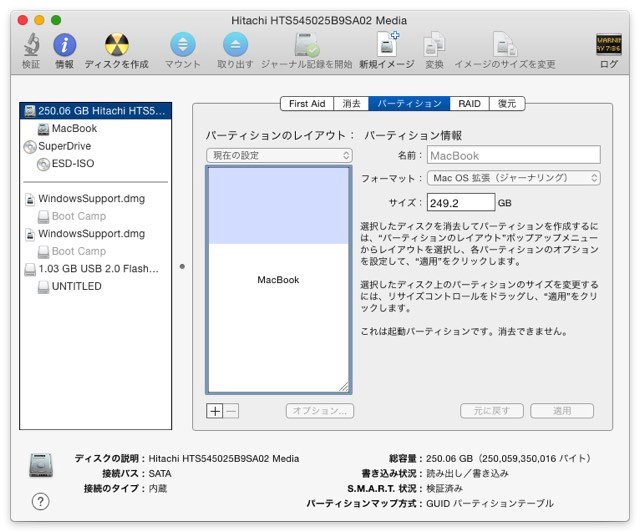Click the Eject toolbar icon (取り出す)
Viewport: 640px width, 532px height.
235,44
